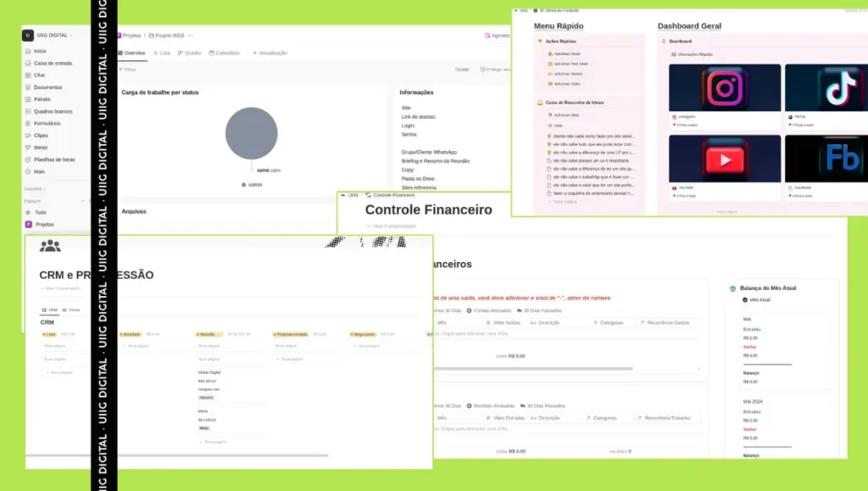Select the Mês Atual balance tab
868x491 pixels.
pyautogui.click(x=756, y=300)
